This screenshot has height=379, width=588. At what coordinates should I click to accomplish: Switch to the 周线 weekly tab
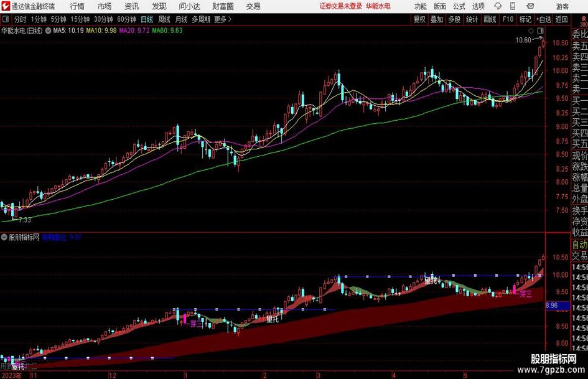(x=164, y=19)
